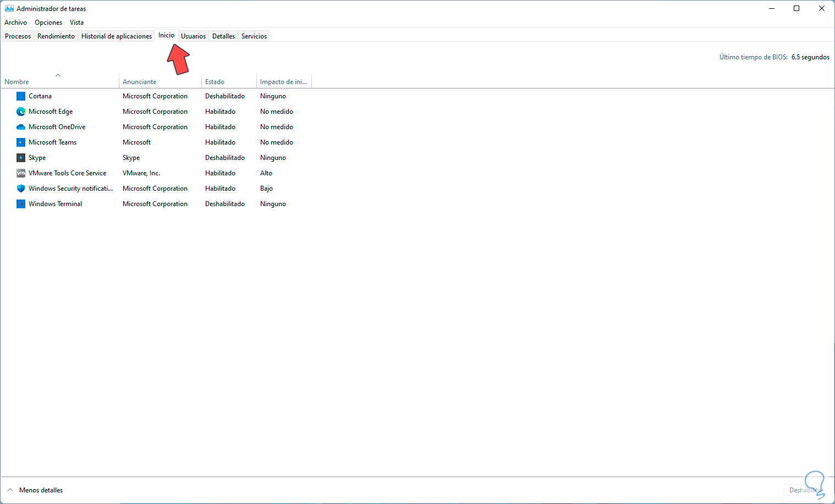Click the VMware, Inc. publisher cell
Image resolution: width=835 pixels, height=504 pixels.
click(141, 173)
